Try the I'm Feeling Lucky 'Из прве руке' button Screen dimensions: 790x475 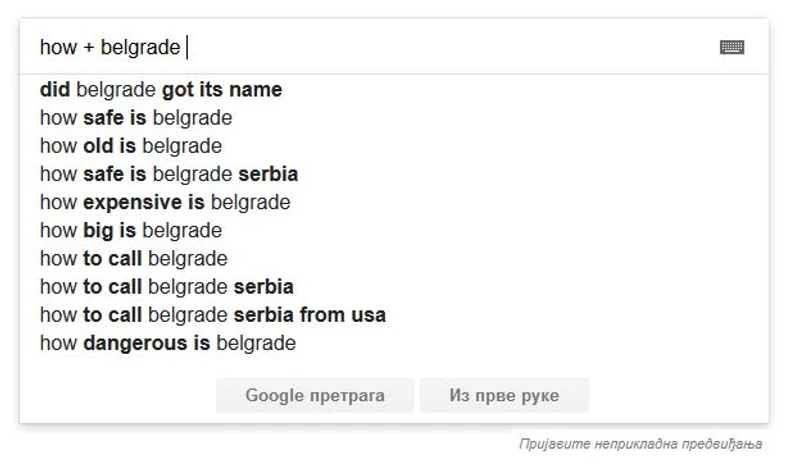[x=504, y=395]
